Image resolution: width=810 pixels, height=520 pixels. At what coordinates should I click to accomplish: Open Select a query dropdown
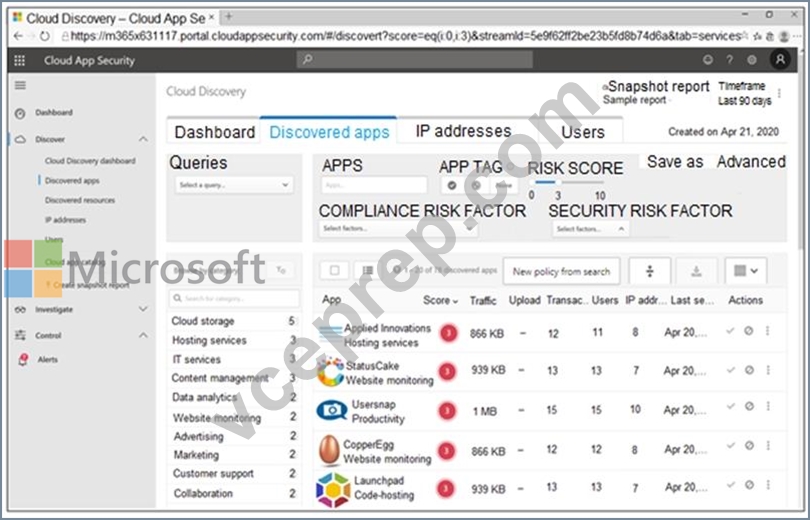233,185
